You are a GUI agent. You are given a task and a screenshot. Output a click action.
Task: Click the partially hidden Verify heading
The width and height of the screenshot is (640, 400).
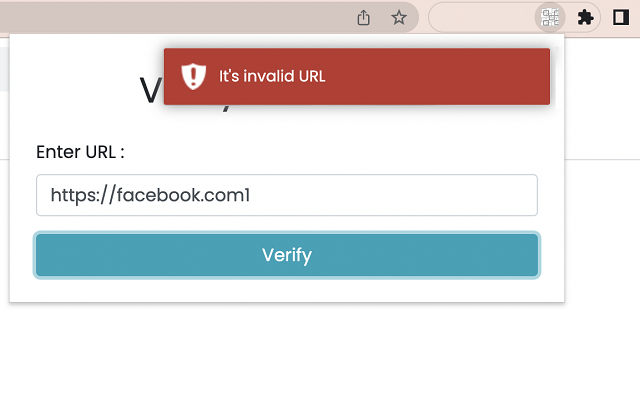(x=150, y=91)
